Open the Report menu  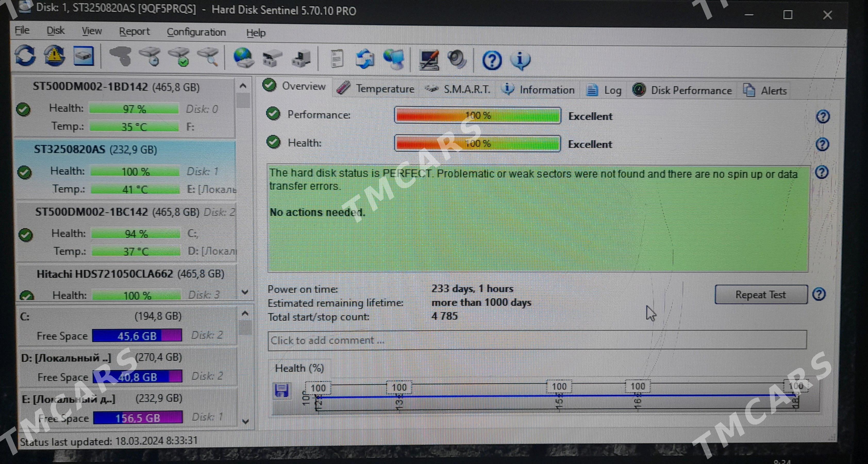click(134, 31)
